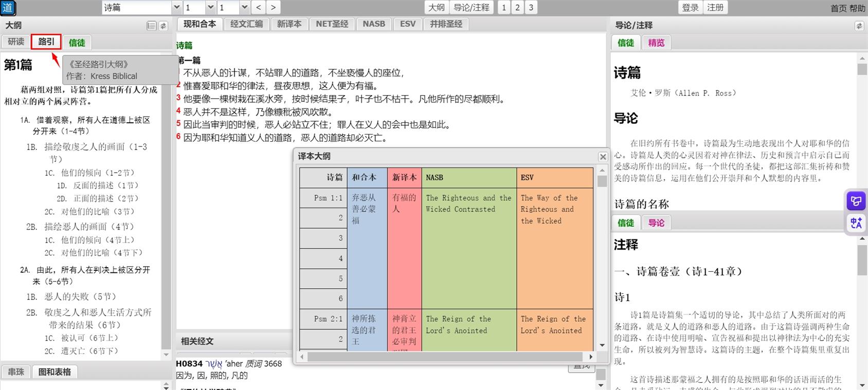Select the 现和合本 Bible version tab

pyautogui.click(x=200, y=24)
